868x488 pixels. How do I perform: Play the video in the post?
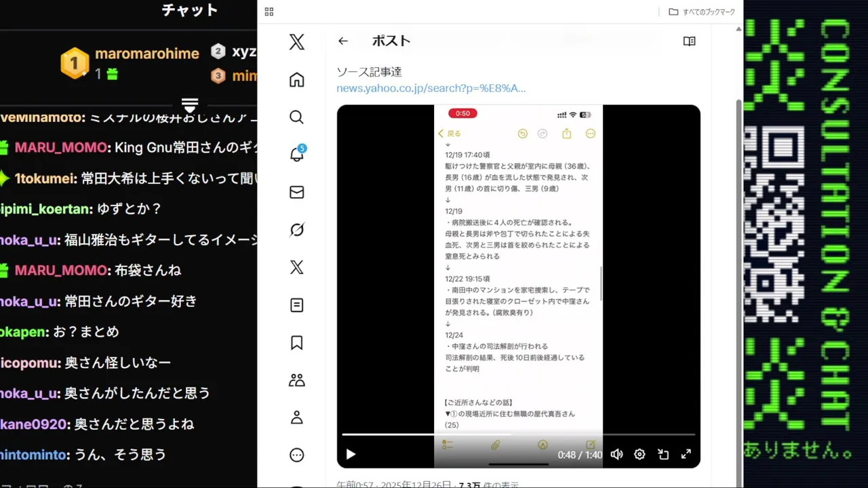coord(351,454)
